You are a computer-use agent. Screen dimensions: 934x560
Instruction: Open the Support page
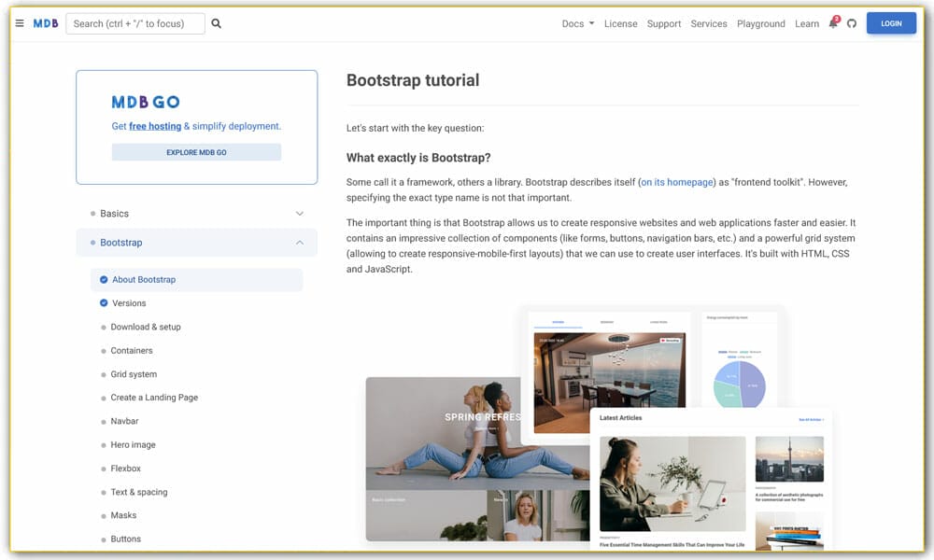(x=663, y=24)
